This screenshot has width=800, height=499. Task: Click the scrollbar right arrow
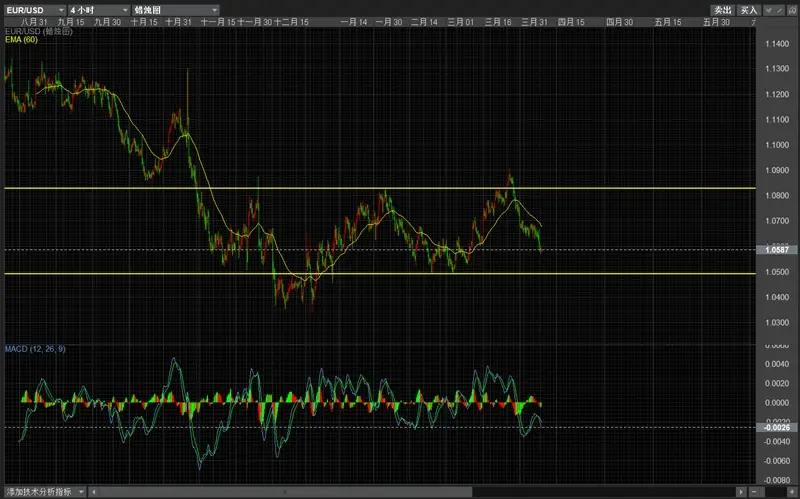[x=741, y=492]
